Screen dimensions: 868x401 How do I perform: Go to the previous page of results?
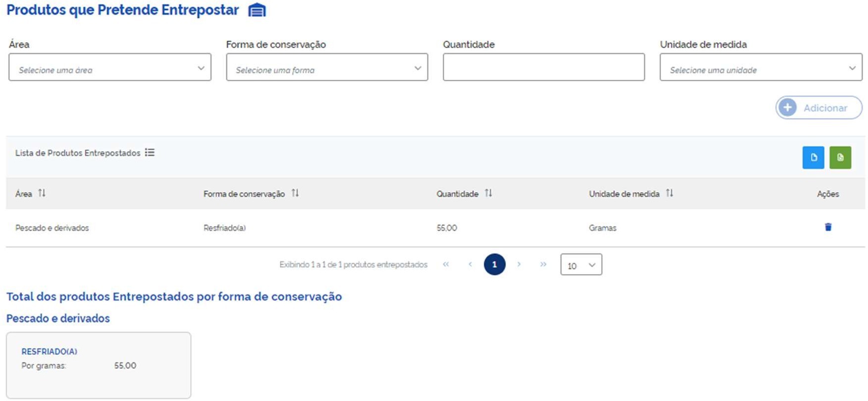click(x=470, y=265)
